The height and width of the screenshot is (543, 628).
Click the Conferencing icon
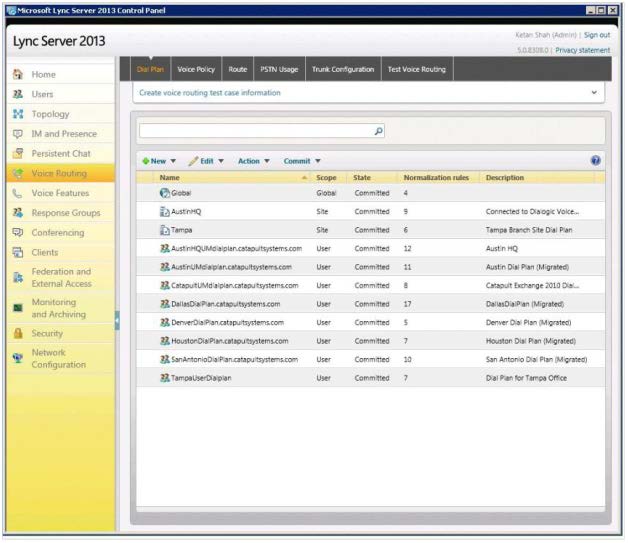[18, 232]
